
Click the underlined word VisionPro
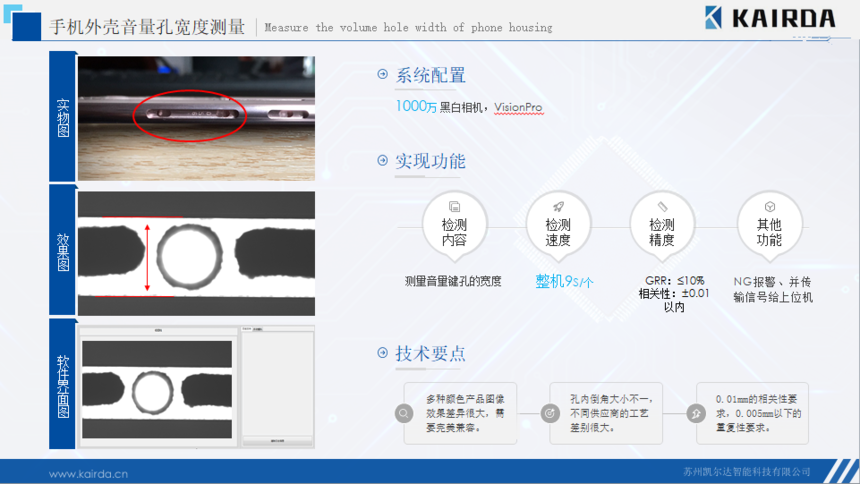coord(518,108)
